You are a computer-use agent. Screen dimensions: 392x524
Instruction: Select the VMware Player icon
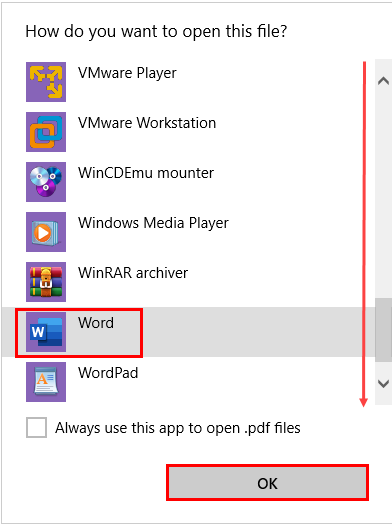pyautogui.click(x=46, y=82)
